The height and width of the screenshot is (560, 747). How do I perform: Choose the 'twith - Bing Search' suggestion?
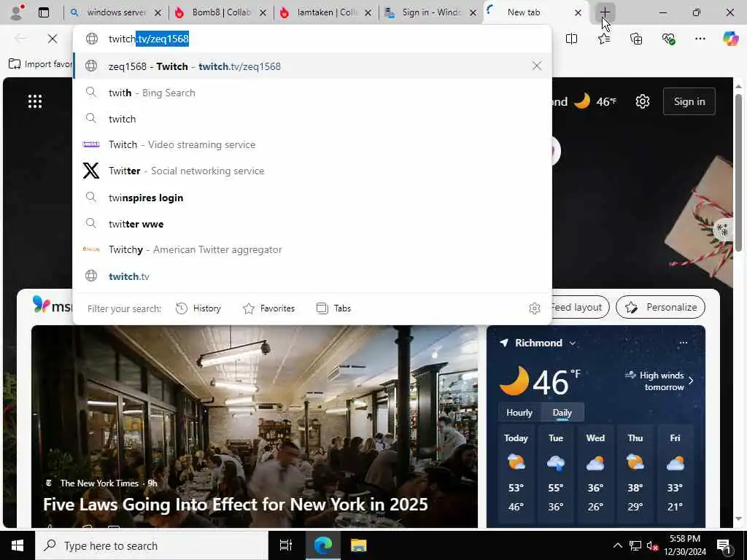pos(312,93)
